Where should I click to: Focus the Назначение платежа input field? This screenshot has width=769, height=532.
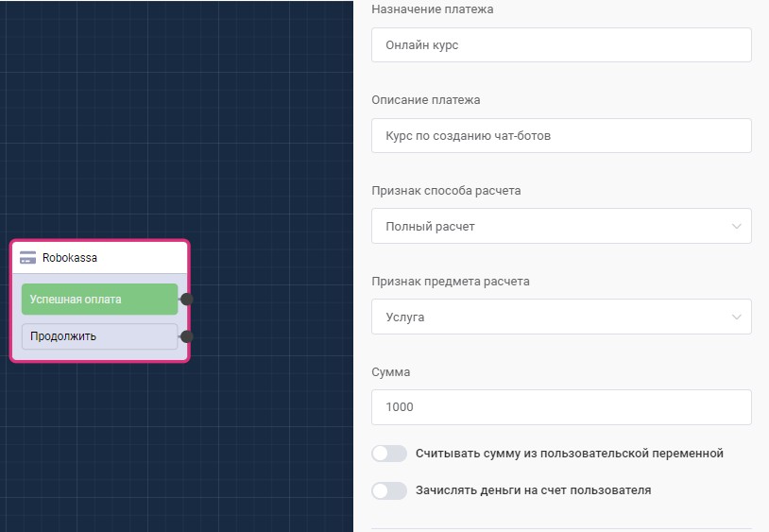561,45
